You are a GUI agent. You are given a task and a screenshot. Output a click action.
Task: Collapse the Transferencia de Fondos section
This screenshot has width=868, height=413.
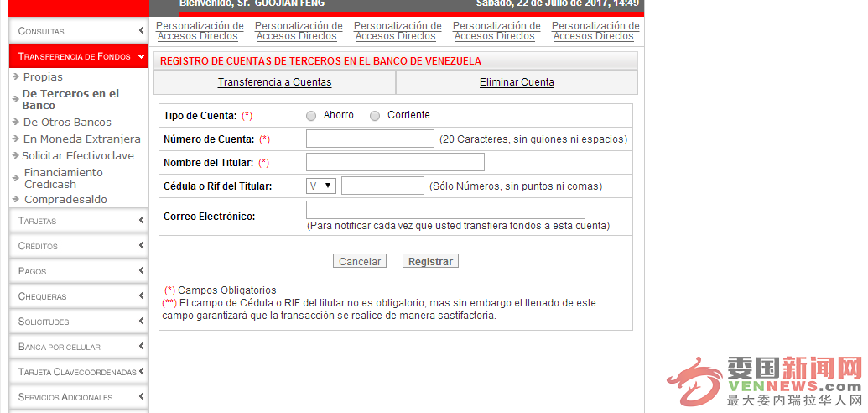79,56
